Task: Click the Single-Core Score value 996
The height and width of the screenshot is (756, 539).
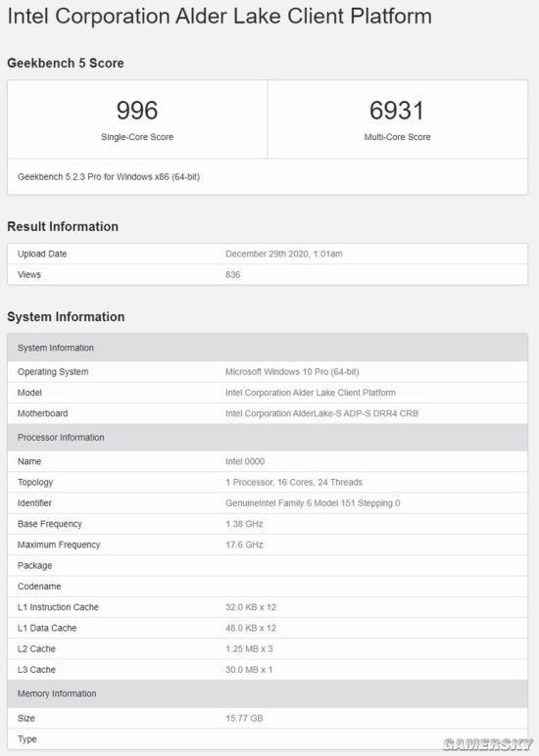Action: 137,111
